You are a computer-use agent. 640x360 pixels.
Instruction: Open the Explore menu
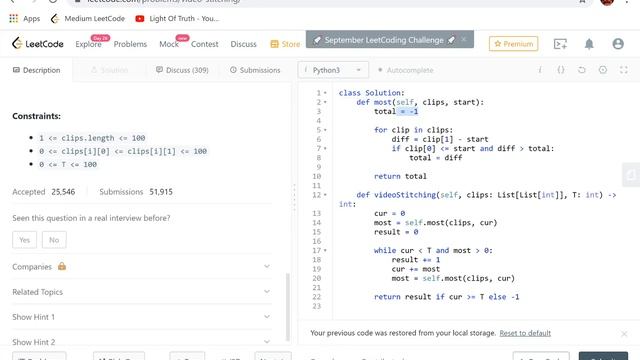coord(88,44)
